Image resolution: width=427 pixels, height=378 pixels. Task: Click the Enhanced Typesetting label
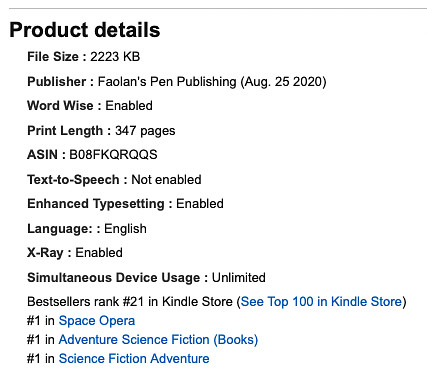click(x=96, y=203)
